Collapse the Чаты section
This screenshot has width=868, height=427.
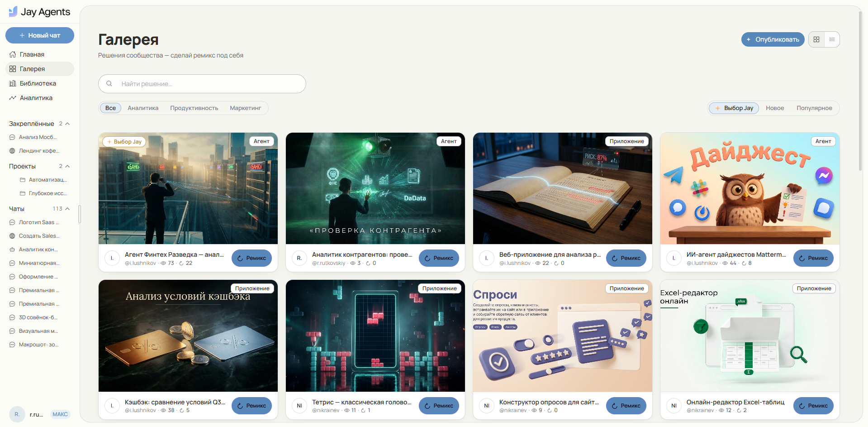pyautogui.click(x=67, y=209)
